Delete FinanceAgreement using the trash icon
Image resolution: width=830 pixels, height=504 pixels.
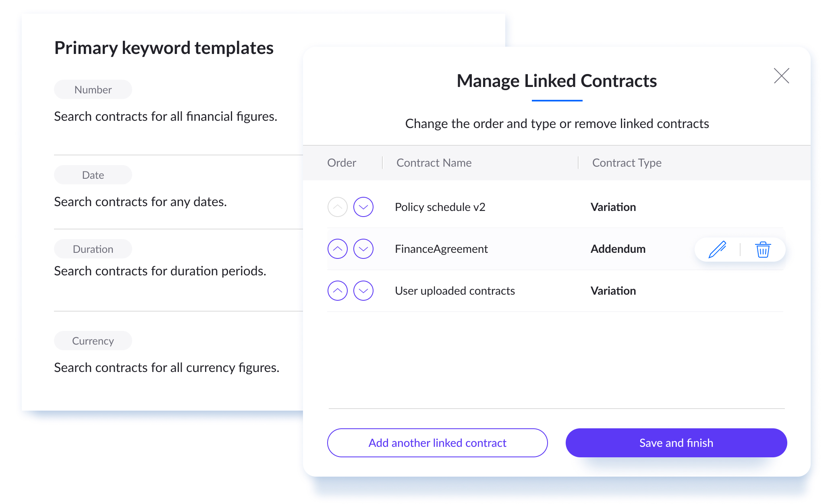click(x=763, y=250)
